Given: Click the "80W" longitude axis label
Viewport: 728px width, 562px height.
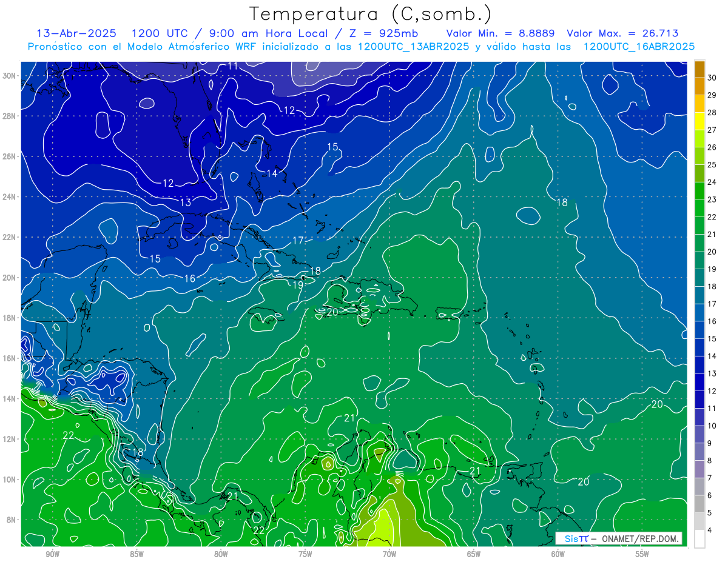Looking at the screenshot, I should 221,554.
